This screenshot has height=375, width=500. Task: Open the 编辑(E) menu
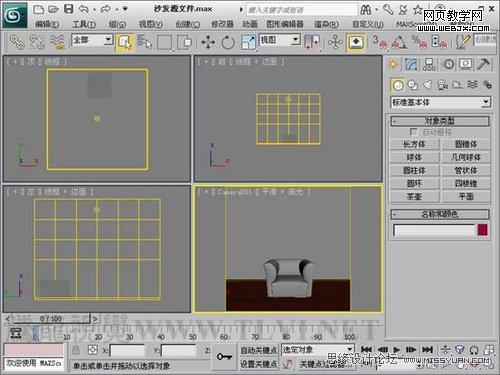(x=47, y=24)
